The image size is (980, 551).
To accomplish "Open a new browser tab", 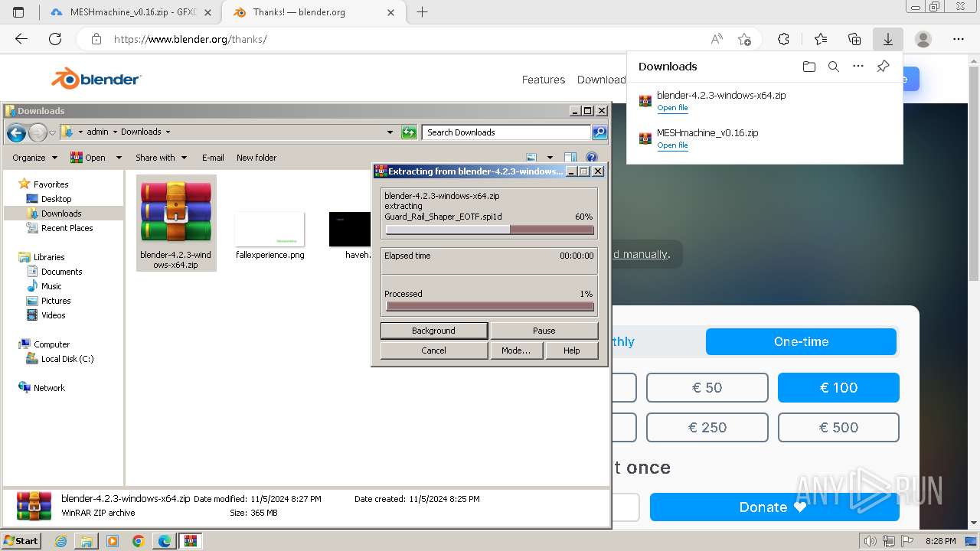I will point(422,12).
